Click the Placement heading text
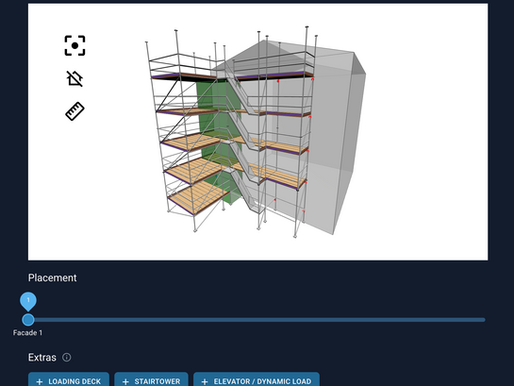This screenshot has width=514, height=386. pos(52,278)
